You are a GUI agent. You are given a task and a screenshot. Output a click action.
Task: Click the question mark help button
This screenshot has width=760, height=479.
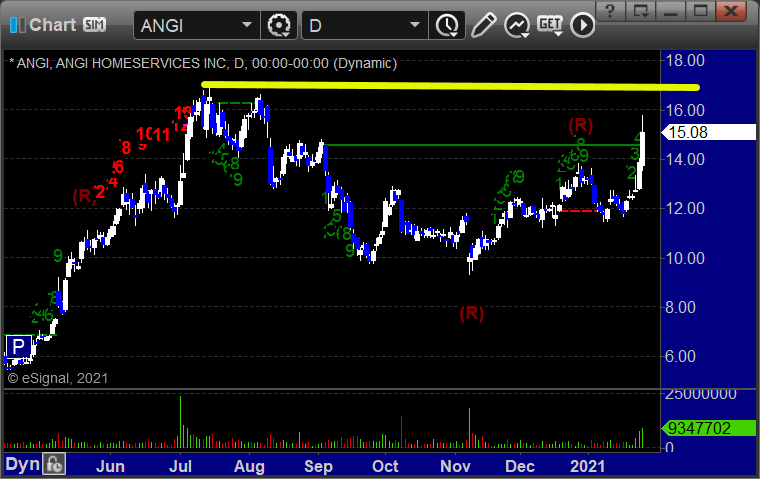(610, 11)
